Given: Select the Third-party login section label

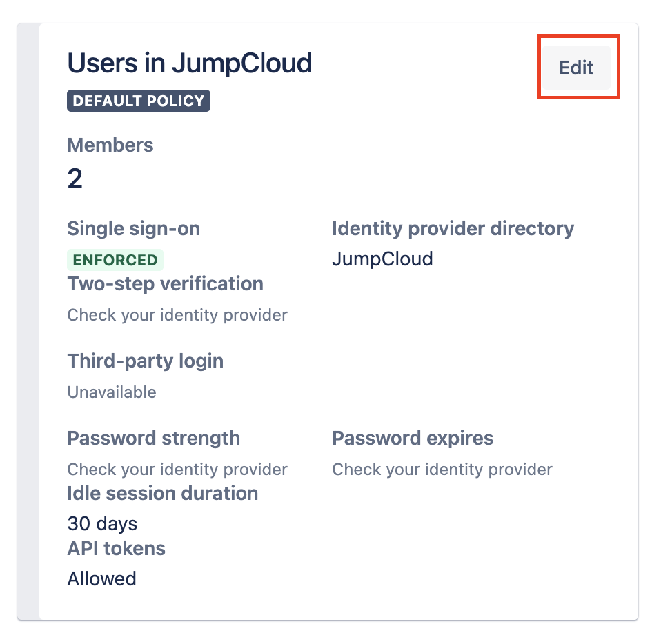Looking at the screenshot, I should tap(145, 361).
